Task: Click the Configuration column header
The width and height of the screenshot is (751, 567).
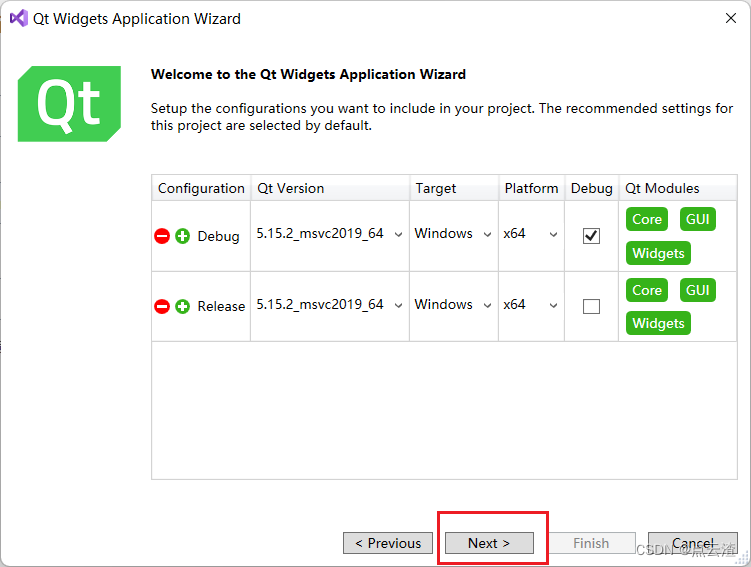Action: [201, 188]
